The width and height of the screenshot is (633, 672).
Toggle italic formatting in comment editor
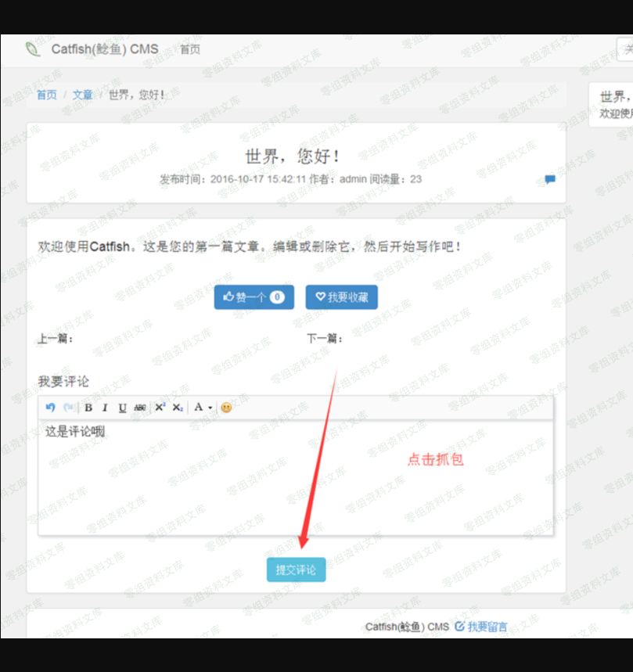105,408
